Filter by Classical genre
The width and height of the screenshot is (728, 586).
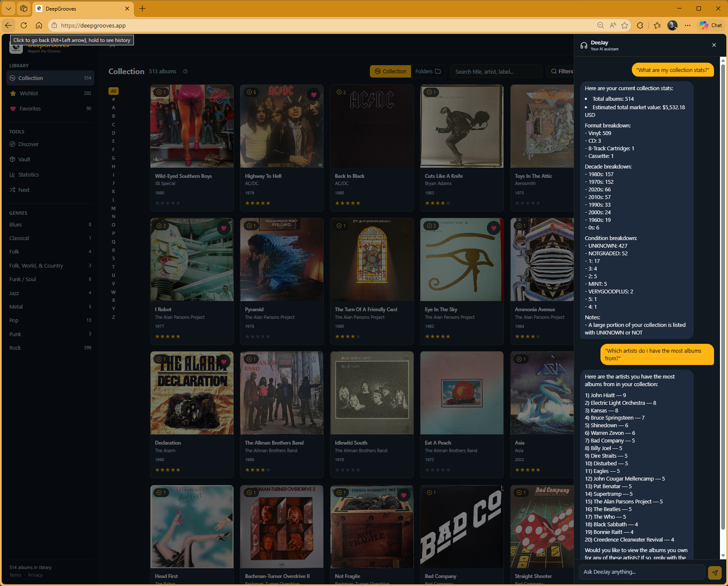click(50, 238)
